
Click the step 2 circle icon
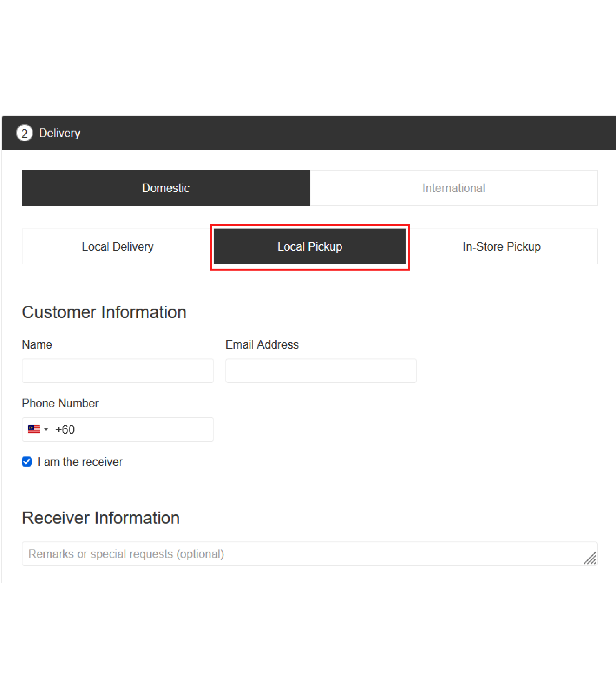pyautogui.click(x=24, y=133)
